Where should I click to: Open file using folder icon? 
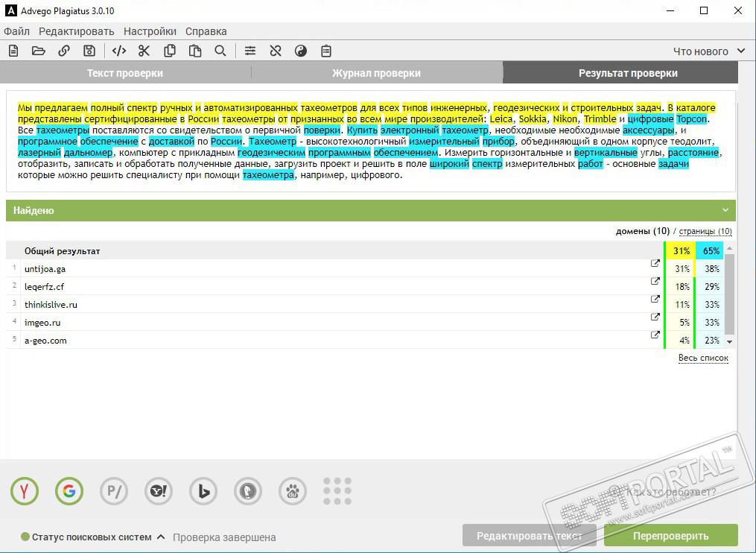tap(39, 51)
